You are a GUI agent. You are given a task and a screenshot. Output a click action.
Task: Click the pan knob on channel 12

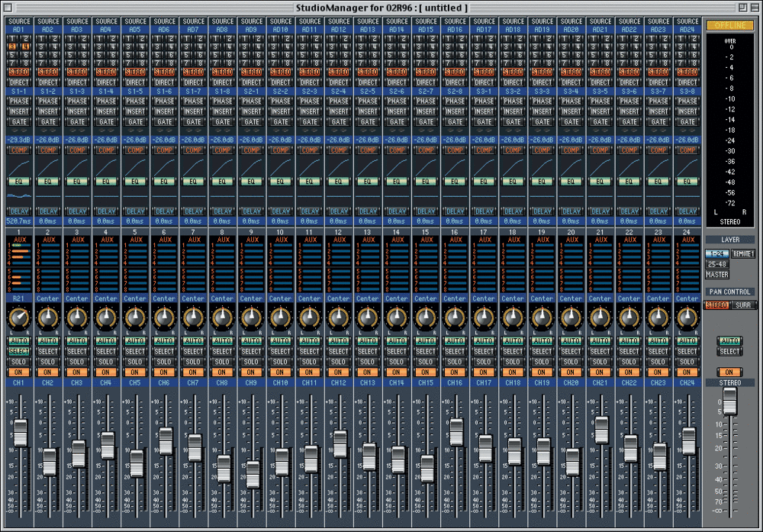coord(339,317)
